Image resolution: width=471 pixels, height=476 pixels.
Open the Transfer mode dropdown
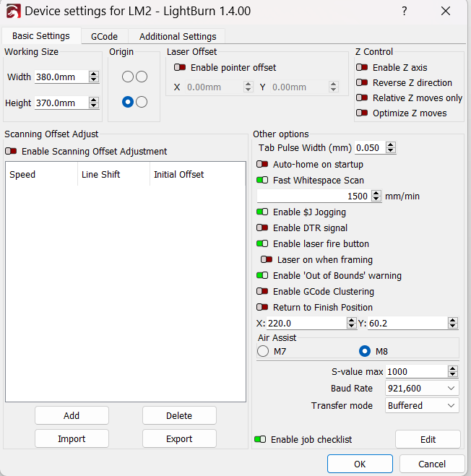pos(422,405)
